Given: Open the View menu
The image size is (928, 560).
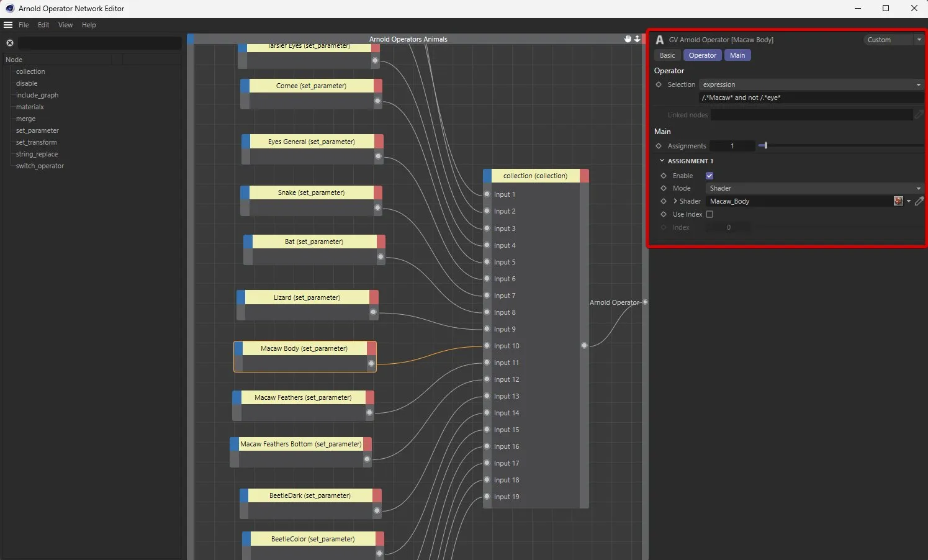Looking at the screenshot, I should pos(65,25).
